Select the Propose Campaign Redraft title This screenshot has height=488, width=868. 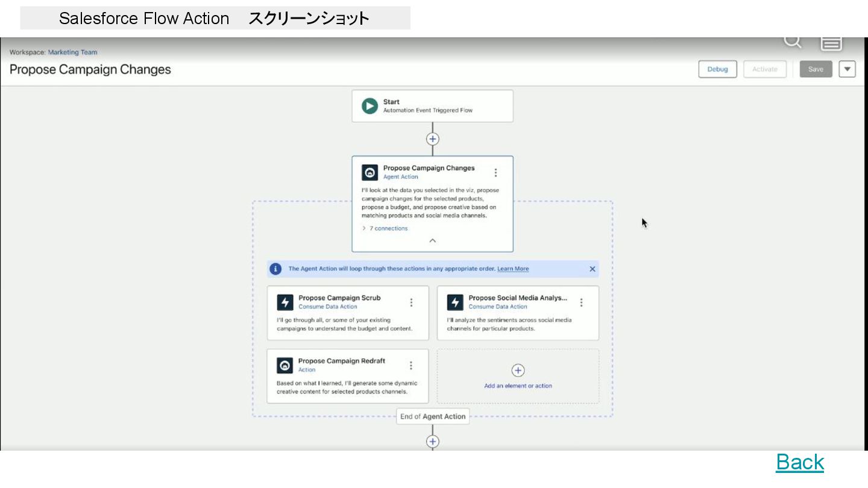342,361
